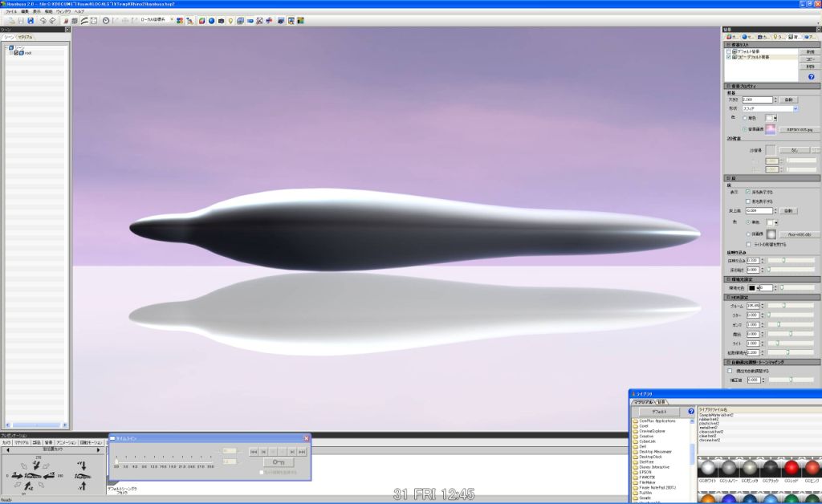Click the camera icon in toolbar
This screenshot has width=822, height=504.
[x=221, y=20]
